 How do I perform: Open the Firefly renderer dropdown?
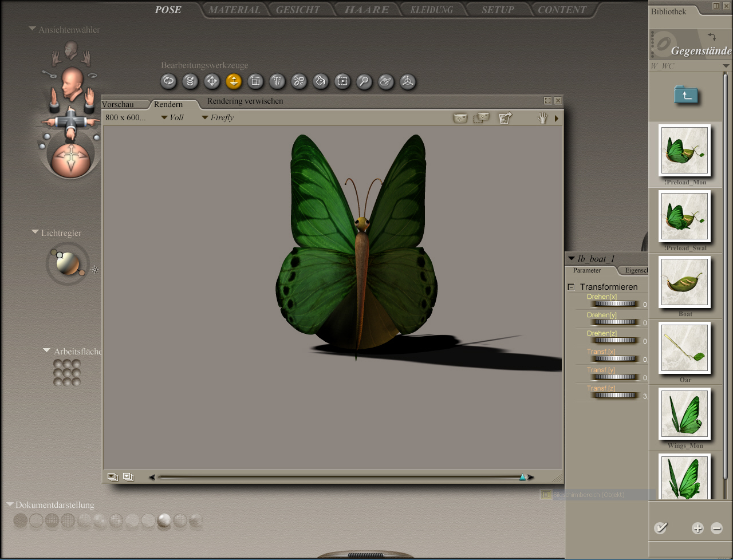click(218, 118)
